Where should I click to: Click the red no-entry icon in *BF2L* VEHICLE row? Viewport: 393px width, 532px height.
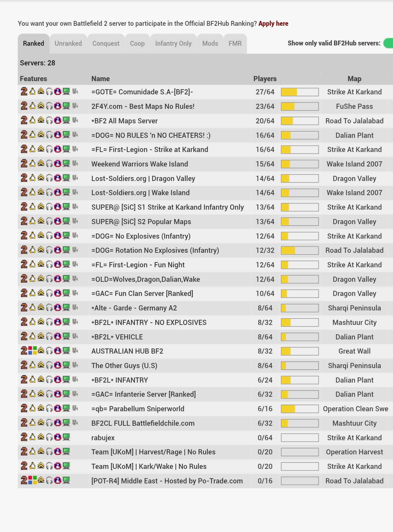58,337
